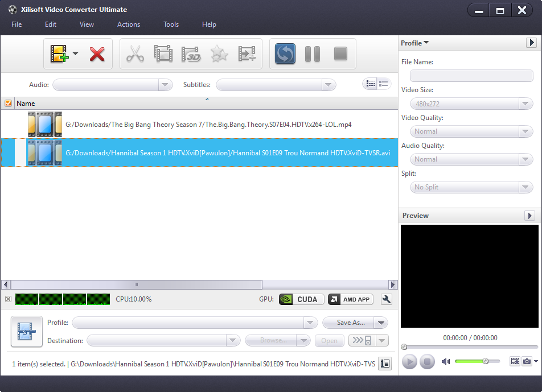Click the Browse... button
Viewport: 542px width, 392px height.
(x=271, y=341)
